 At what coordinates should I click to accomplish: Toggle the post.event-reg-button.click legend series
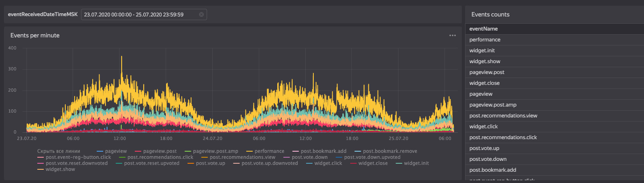[x=74, y=157]
